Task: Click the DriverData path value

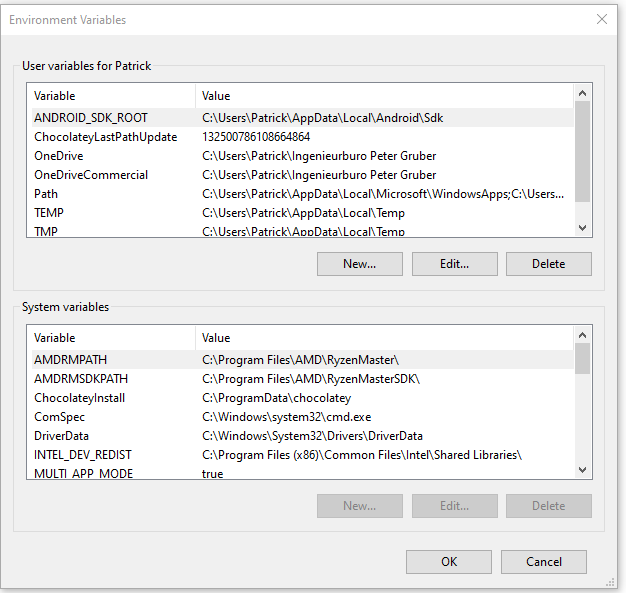Action: pyautogui.click(x=312, y=436)
